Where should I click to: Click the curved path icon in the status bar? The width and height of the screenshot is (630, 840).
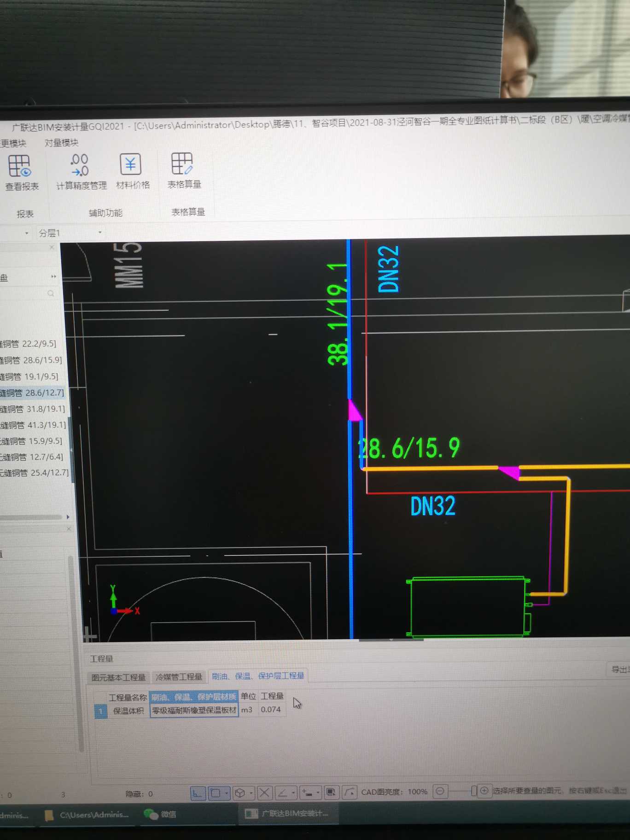coord(350,792)
